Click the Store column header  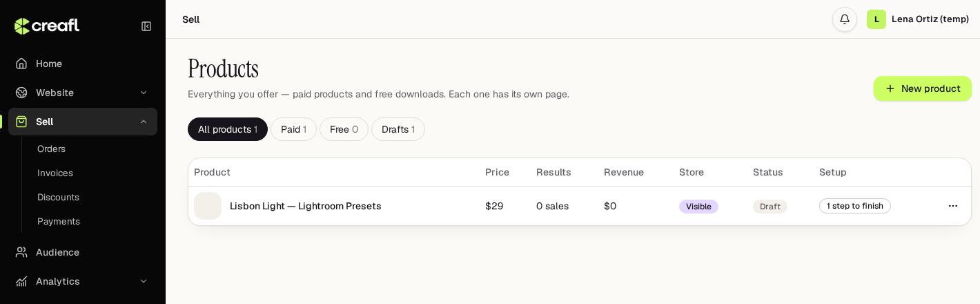tap(692, 172)
